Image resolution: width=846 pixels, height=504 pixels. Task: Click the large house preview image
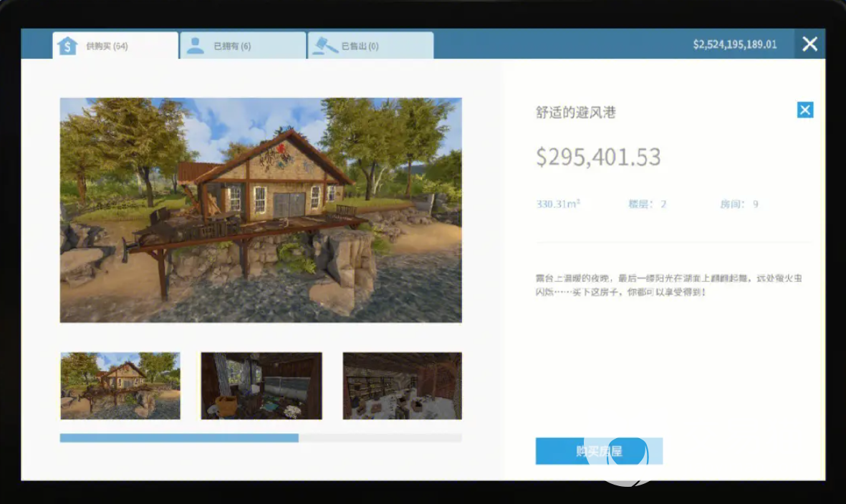[x=261, y=210]
